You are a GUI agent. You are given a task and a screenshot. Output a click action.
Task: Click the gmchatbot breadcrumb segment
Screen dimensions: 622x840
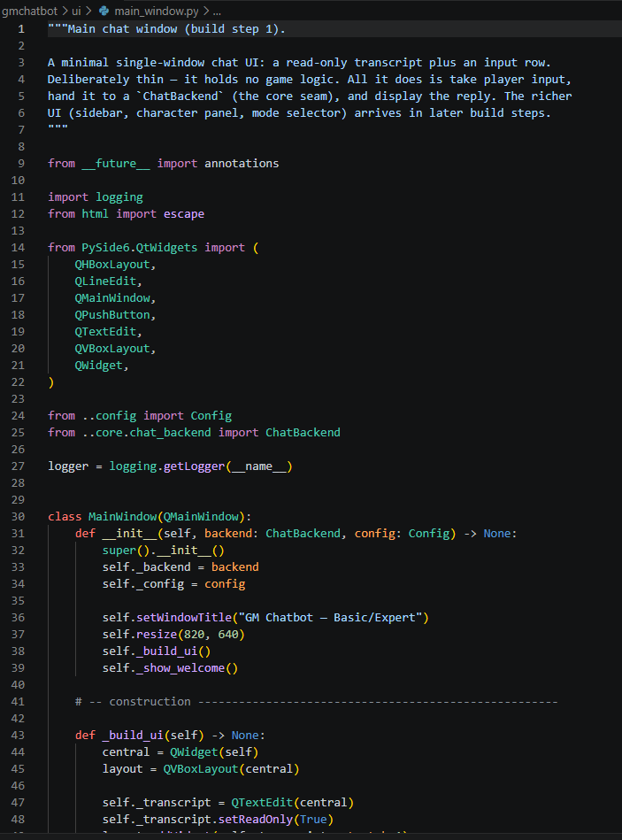(29, 11)
